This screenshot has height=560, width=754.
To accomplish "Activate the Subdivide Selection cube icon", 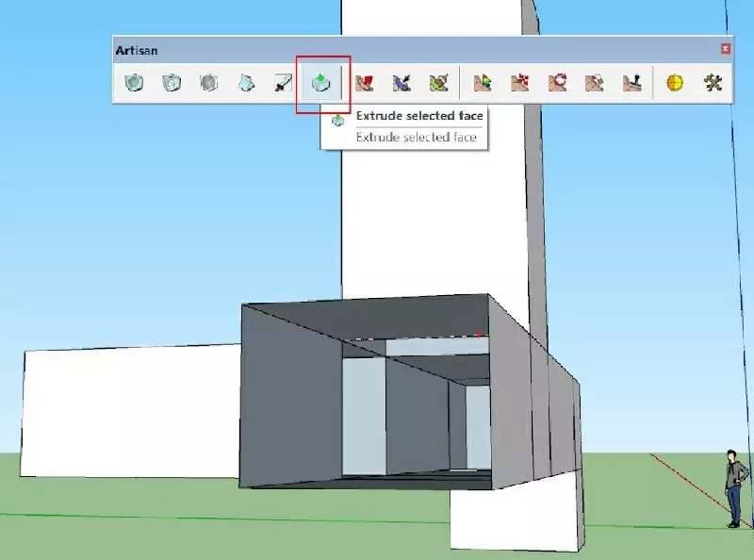I will [x=171, y=82].
